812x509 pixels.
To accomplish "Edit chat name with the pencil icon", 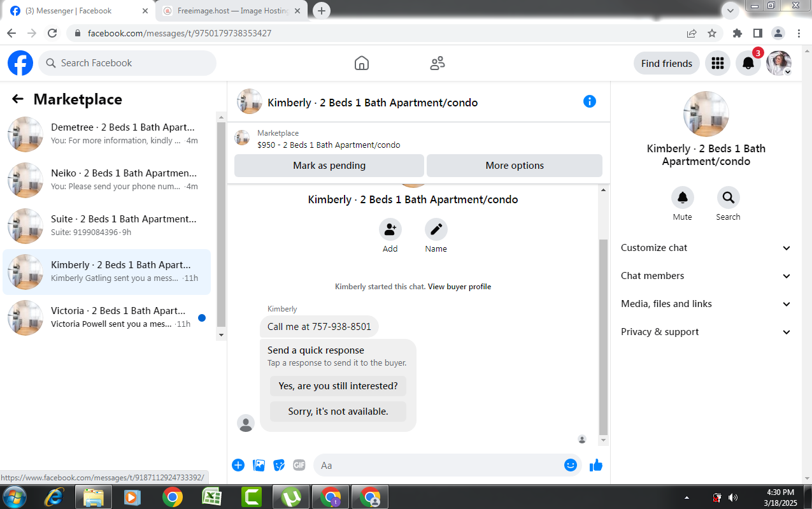I will pos(436,229).
